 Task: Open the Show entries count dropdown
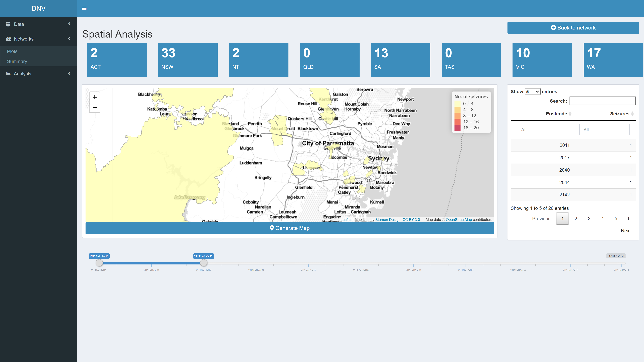(532, 92)
